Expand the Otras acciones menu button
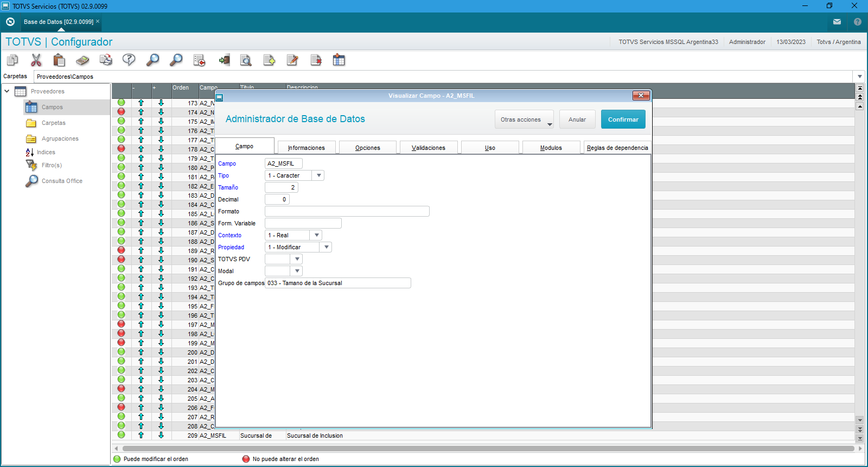868x467 pixels. click(x=524, y=119)
